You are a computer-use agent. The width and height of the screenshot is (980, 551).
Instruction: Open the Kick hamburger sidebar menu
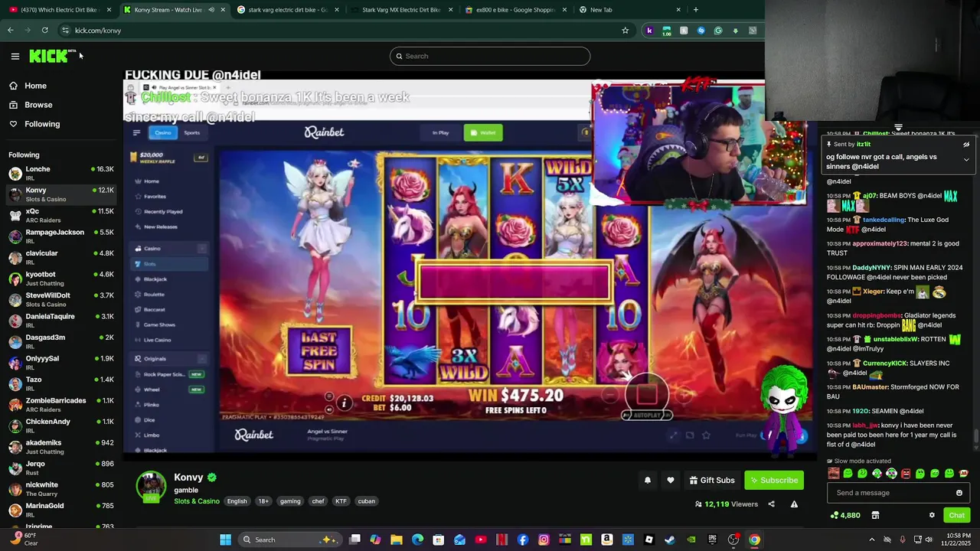pos(15,56)
